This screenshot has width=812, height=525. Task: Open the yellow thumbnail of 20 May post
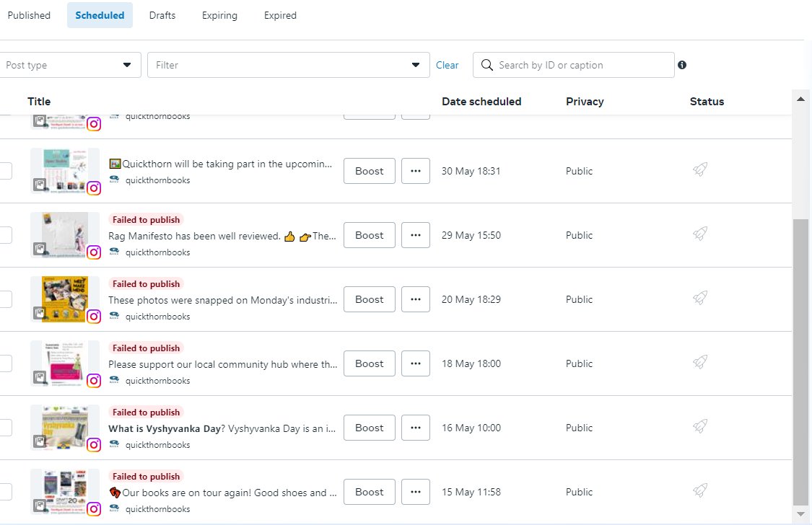65,299
